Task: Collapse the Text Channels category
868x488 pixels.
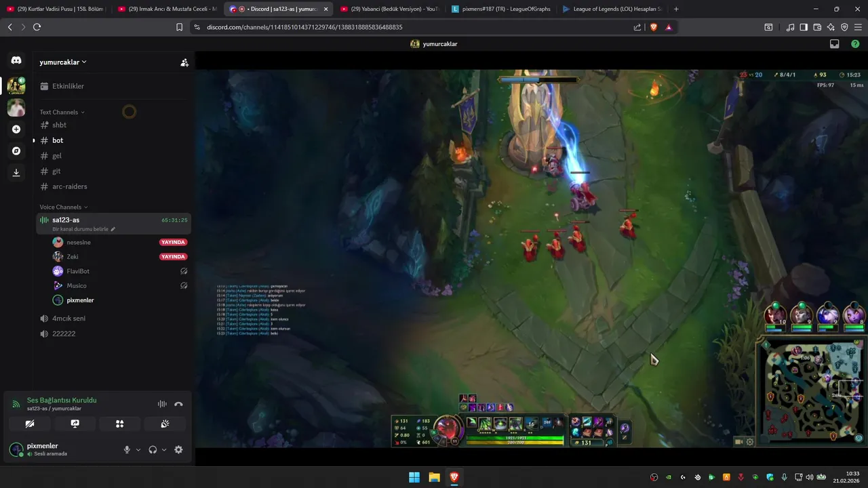Action: point(62,112)
